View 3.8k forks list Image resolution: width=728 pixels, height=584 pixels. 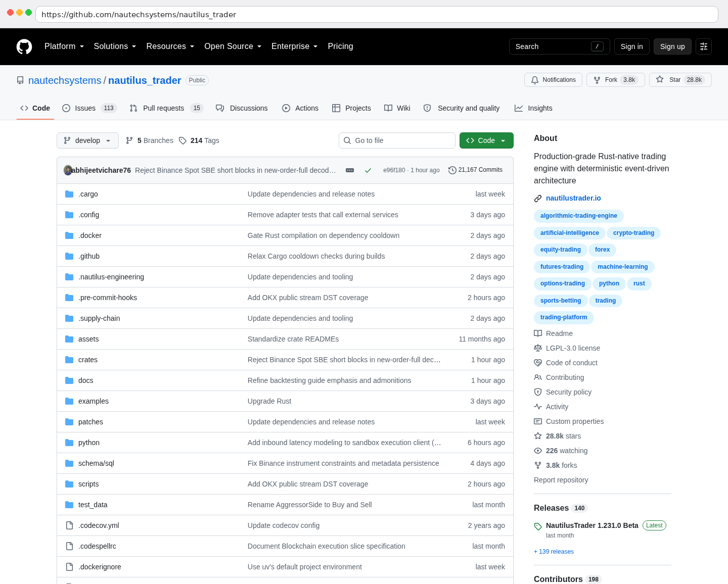(556, 465)
